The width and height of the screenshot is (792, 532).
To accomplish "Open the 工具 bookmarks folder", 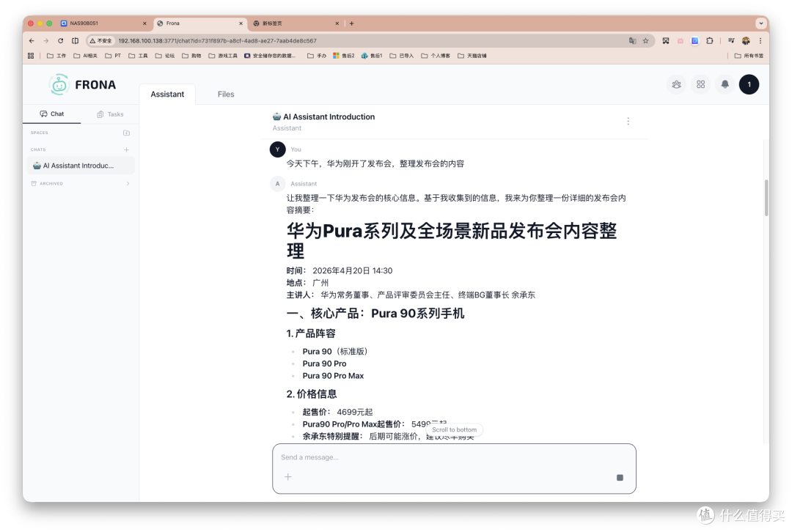I will [x=139, y=56].
